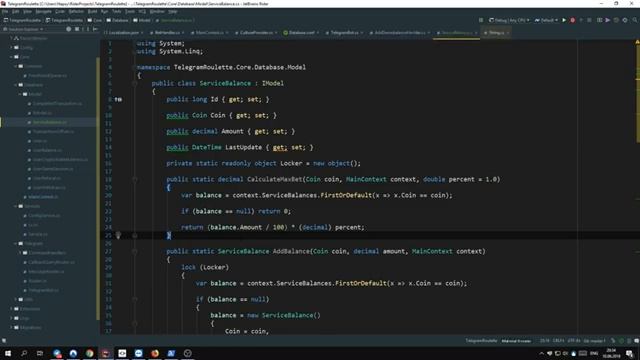Place cursor on 'LastUpdate' property name

(243, 147)
